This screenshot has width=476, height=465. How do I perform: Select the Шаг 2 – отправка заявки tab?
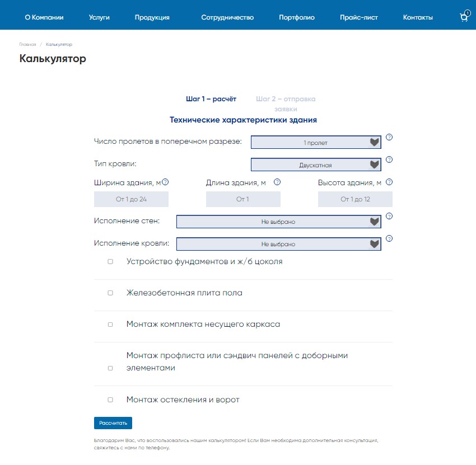(286, 104)
